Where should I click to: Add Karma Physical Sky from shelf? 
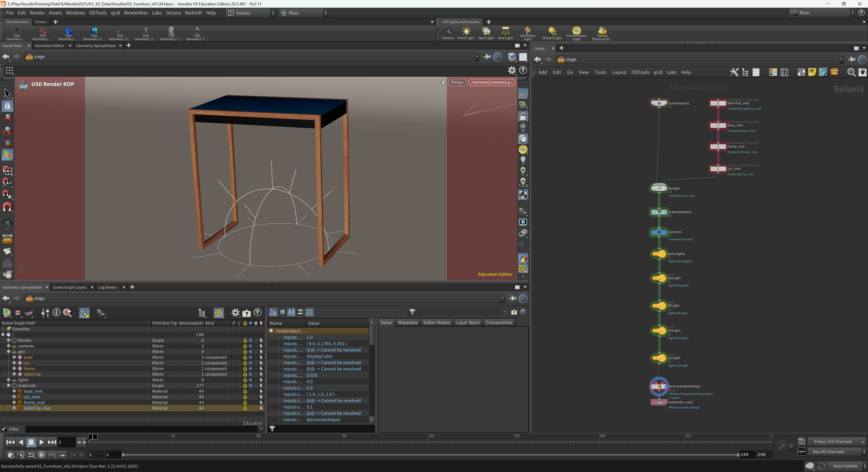(602, 34)
